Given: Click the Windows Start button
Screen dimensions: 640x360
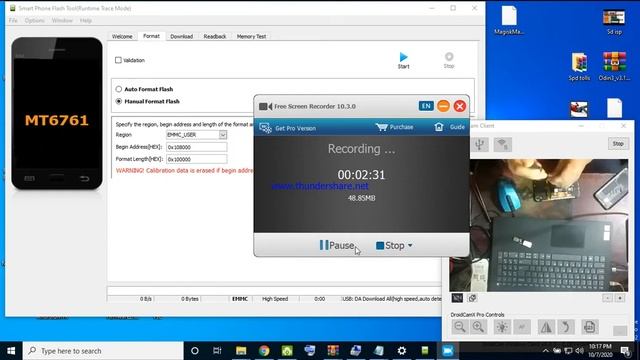Looking at the screenshot, I should point(11,351).
